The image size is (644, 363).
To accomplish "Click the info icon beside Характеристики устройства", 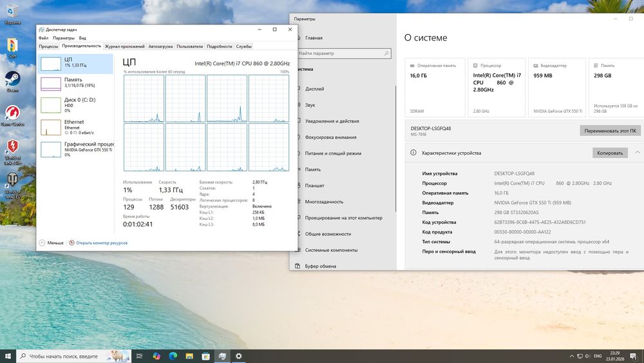I will pos(413,153).
